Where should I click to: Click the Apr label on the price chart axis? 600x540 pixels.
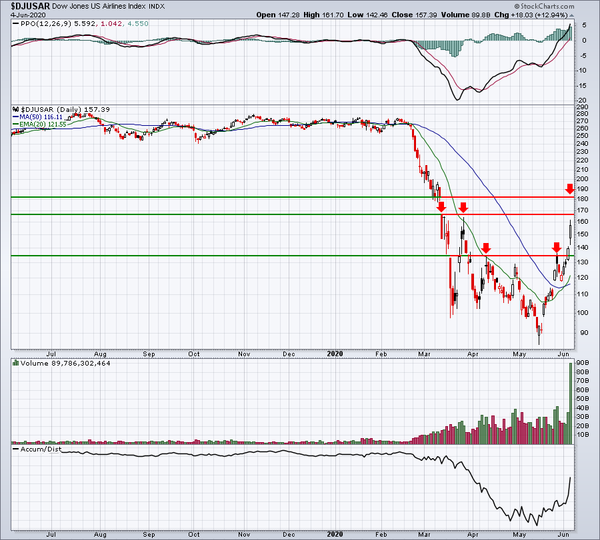(x=473, y=353)
